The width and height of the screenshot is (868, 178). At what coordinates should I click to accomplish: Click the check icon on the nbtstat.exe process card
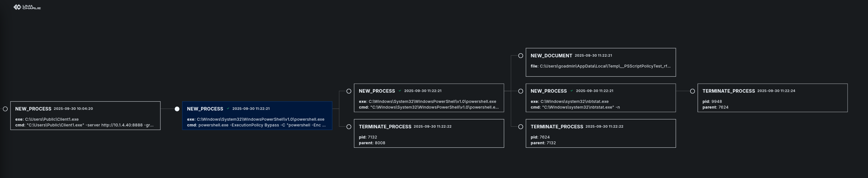572,91
